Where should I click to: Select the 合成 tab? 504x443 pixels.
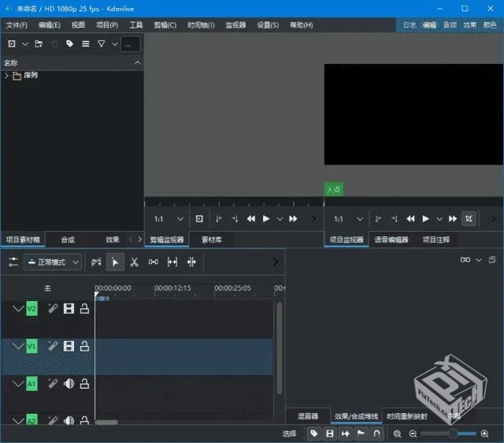tap(68, 240)
